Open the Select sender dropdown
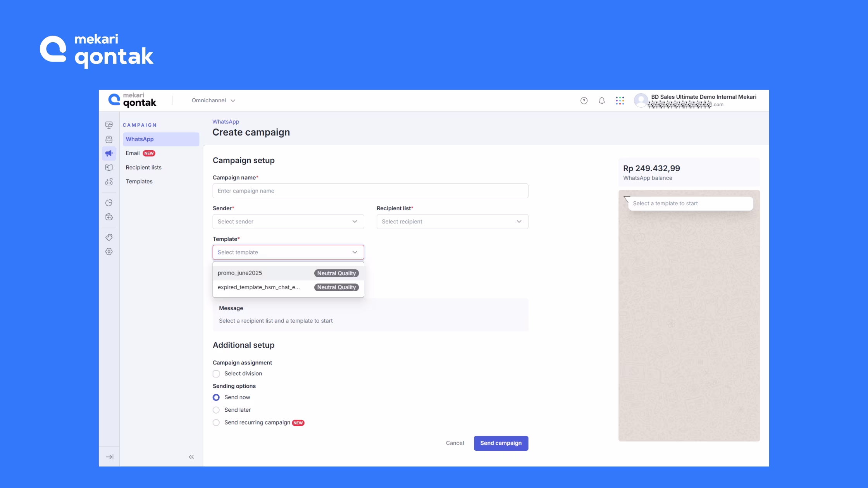 (288, 222)
